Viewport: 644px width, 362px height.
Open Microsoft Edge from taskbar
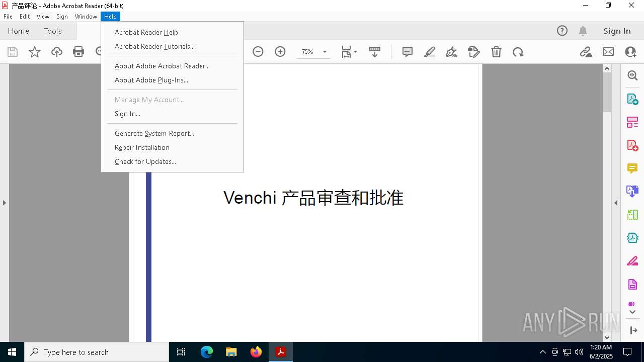(207, 352)
